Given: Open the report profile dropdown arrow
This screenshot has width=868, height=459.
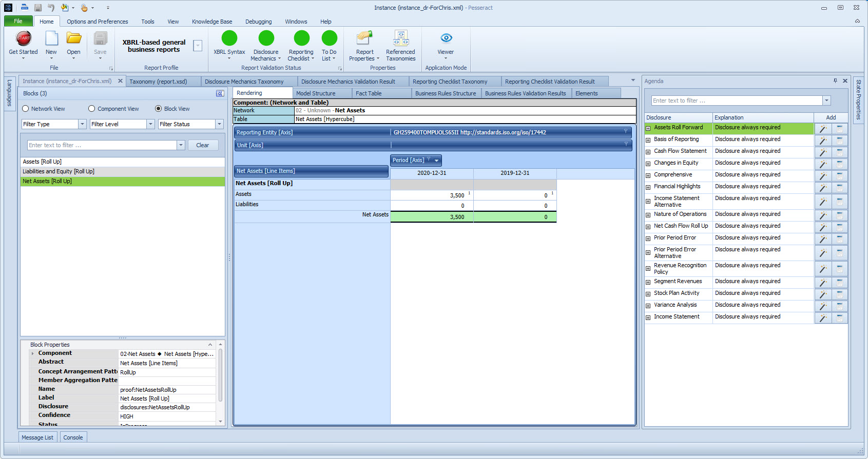Looking at the screenshot, I should pyautogui.click(x=198, y=46).
